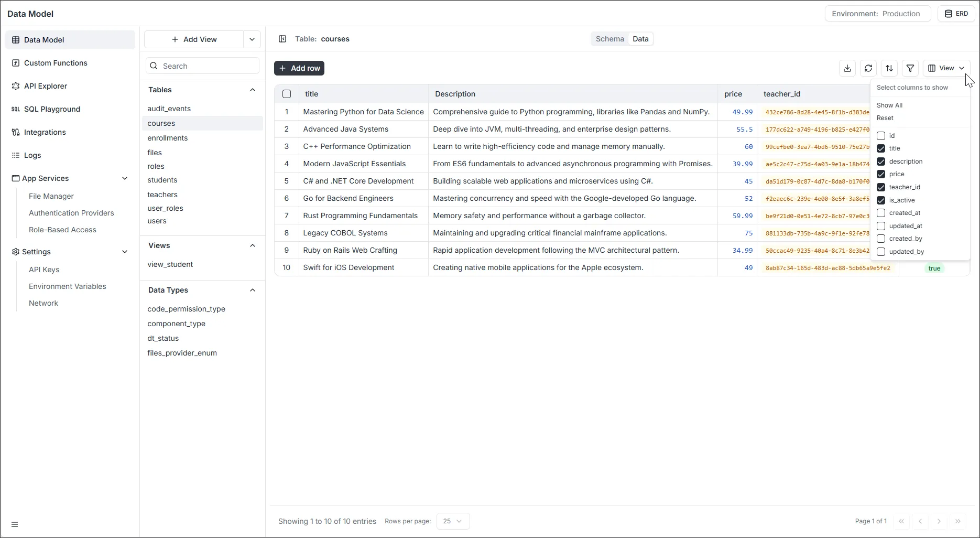Toggle the table sidebar panel icon

coord(282,39)
